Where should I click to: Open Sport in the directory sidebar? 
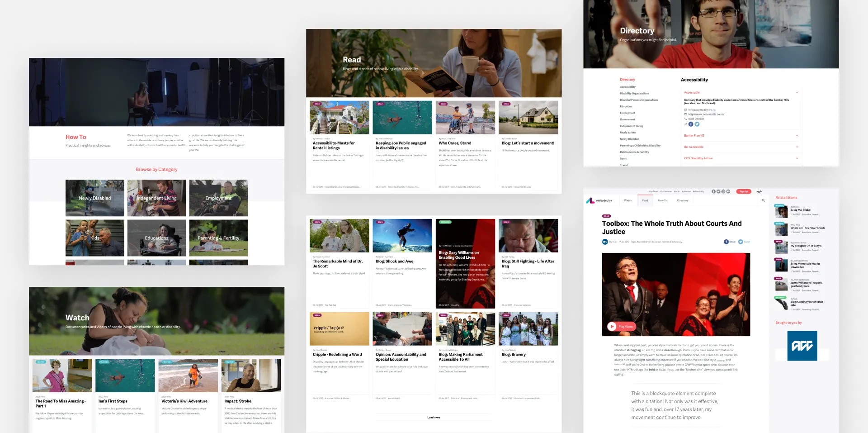623,158
